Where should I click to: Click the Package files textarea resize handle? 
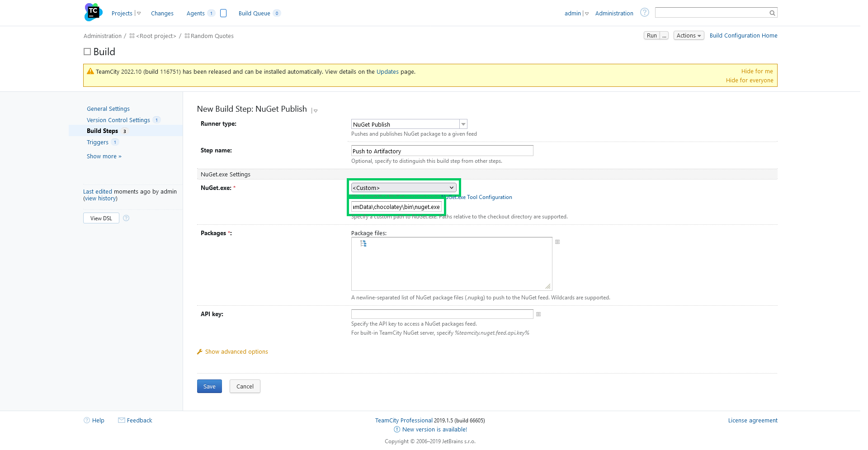pyautogui.click(x=548, y=286)
